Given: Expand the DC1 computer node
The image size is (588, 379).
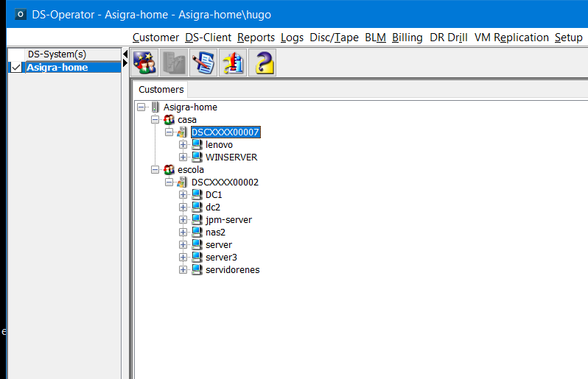Looking at the screenshot, I should click(x=183, y=195).
